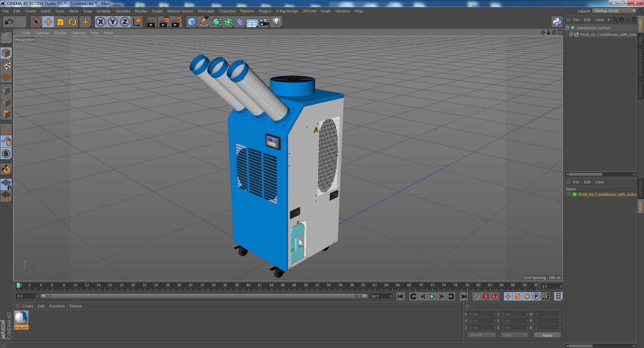
Task: Toggle Z axis lock
Action: (x=125, y=22)
